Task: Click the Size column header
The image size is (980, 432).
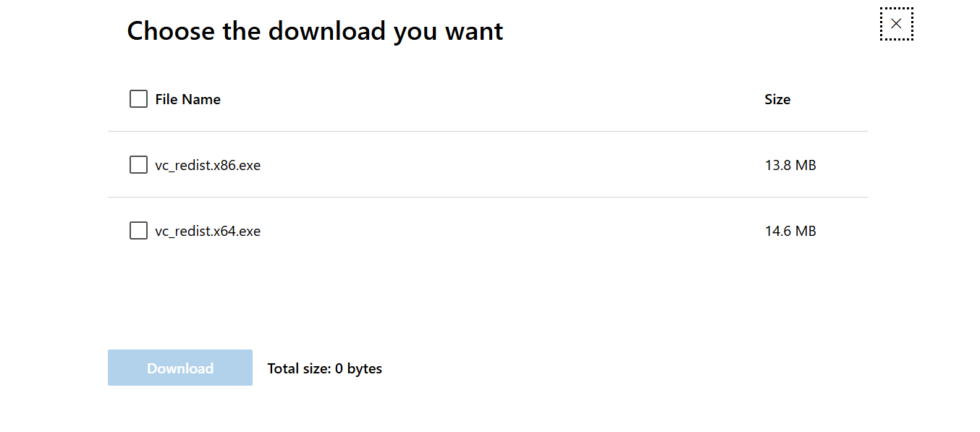Action: [x=777, y=99]
